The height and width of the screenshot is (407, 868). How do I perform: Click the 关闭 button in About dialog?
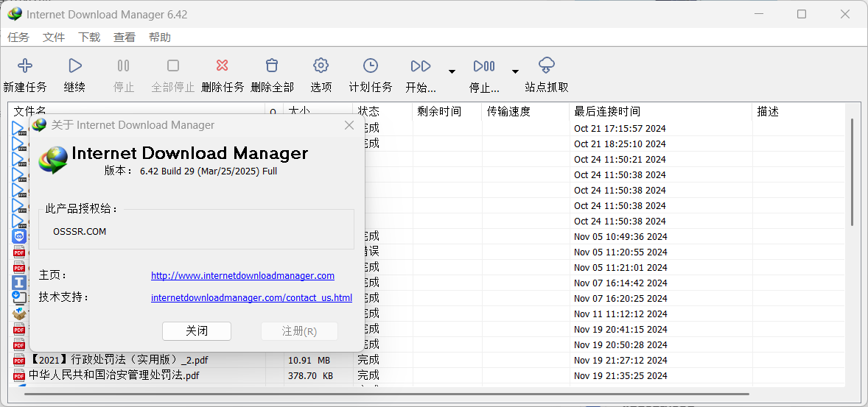197,331
